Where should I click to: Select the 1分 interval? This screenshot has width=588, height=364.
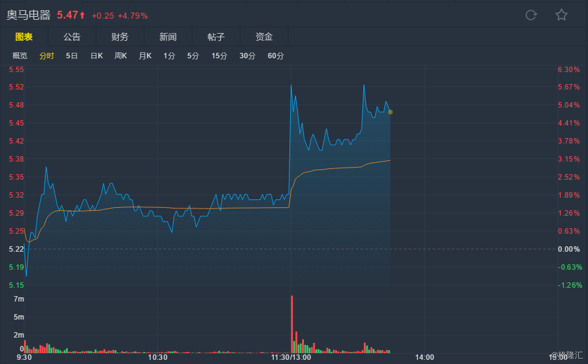pos(169,56)
